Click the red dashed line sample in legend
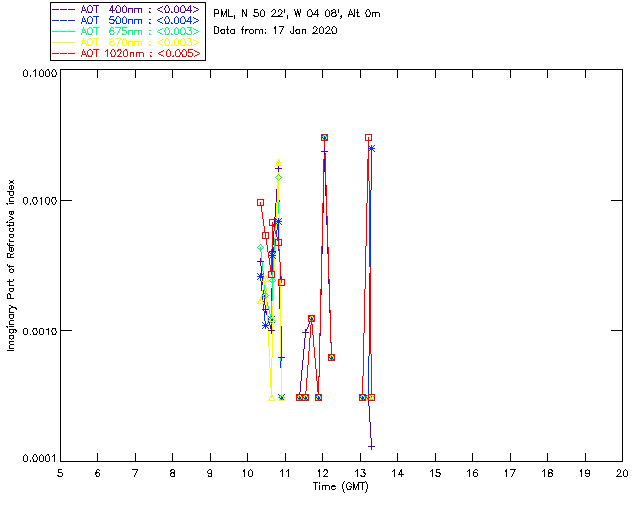 [64, 53]
